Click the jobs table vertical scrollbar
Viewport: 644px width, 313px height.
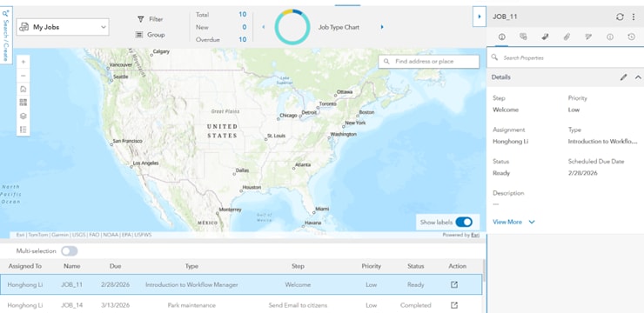pyautogui.click(x=483, y=270)
